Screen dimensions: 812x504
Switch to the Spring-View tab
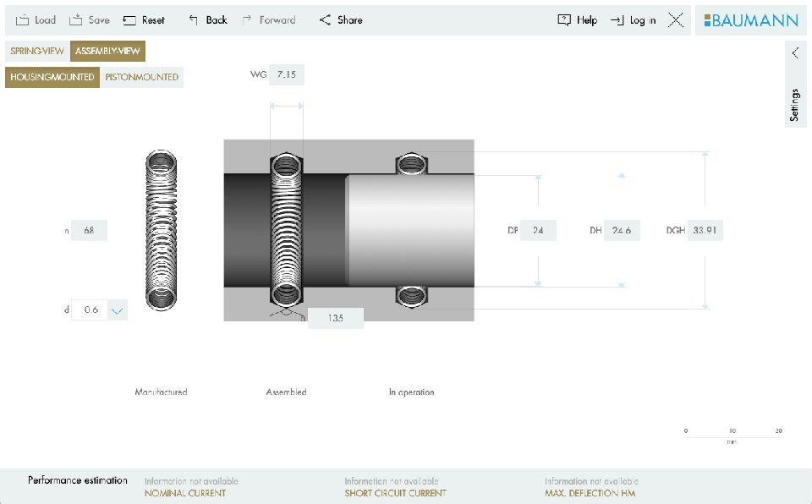pyautogui.click(x=37, y=52)
